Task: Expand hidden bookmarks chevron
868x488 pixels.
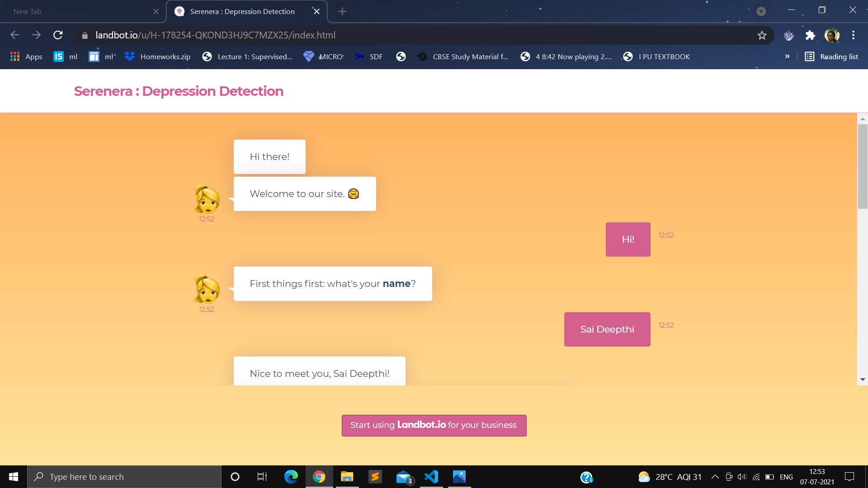Action: [x=787, y=56]
